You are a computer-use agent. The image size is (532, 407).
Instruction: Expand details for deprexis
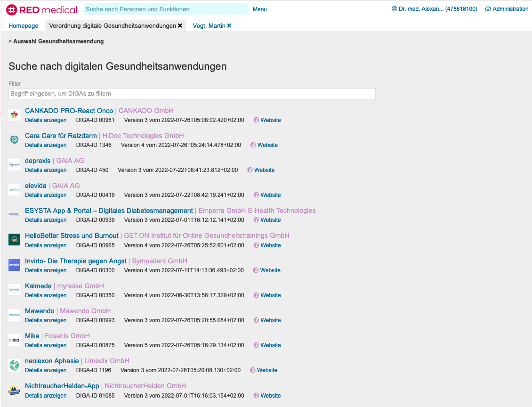coord(46,170)
